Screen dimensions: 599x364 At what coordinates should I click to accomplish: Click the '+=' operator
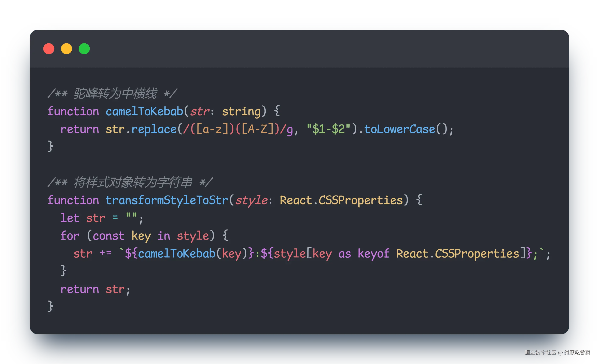click(105, 253)
